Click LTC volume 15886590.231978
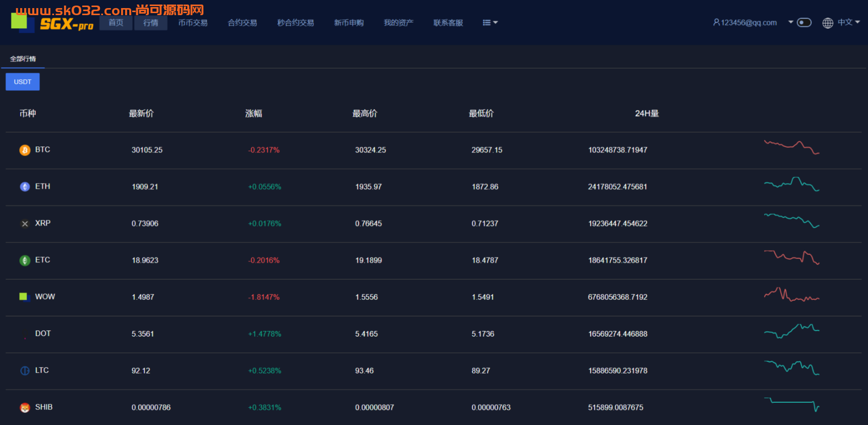 (x=618, y=371)
